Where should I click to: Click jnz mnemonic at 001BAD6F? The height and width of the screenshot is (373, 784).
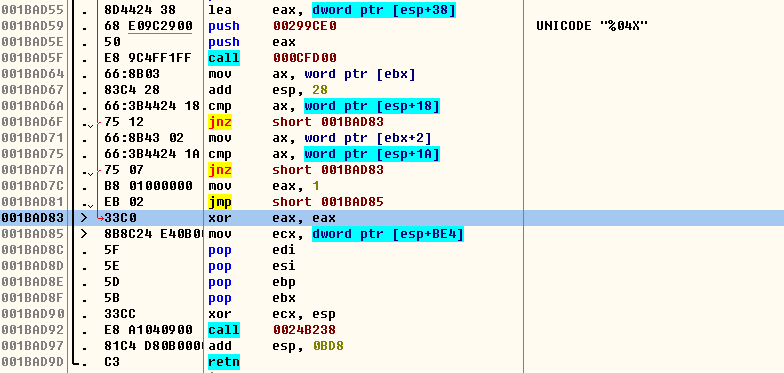point(220,122)
